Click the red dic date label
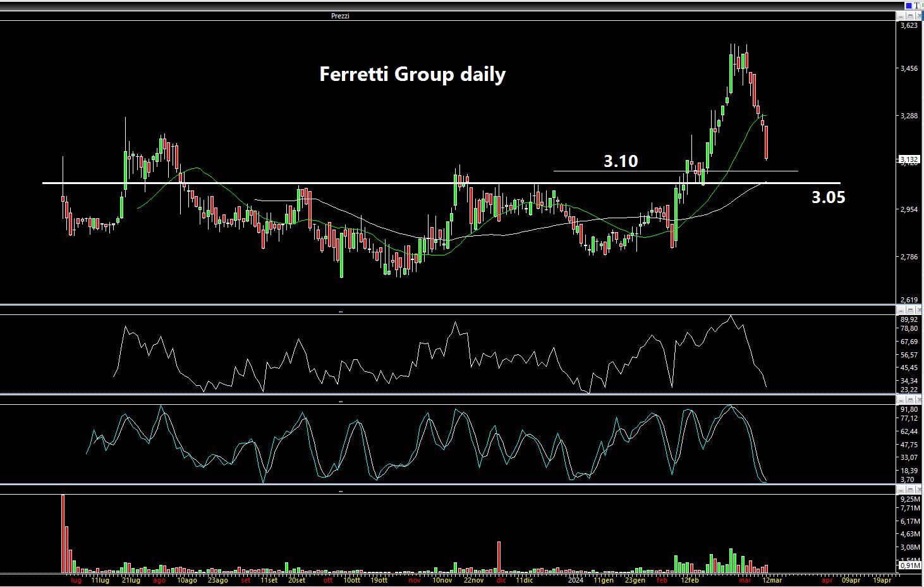The image size is (924, 587). (x=501, y=580)
